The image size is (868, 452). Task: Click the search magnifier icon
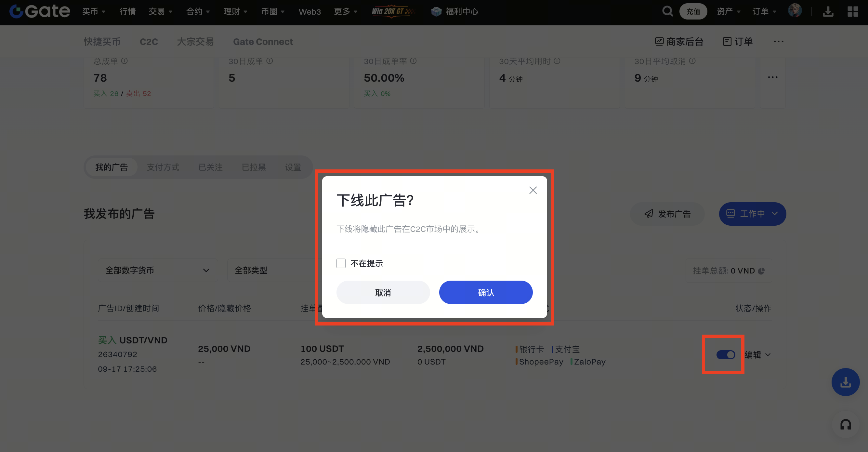pos(667,11)
